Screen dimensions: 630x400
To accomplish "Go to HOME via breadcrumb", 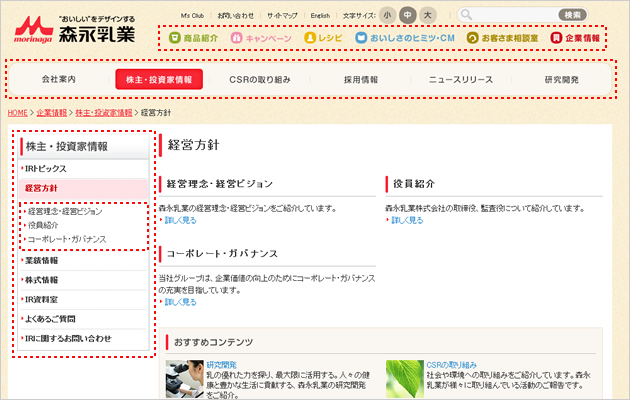I will click(x=18, y=113).
